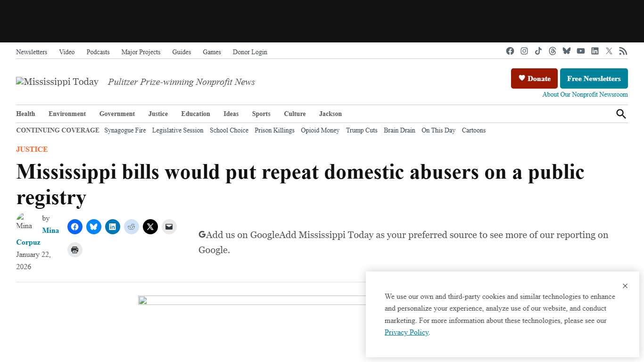Open the Threads social media icon
Image resolution: width=644 pixels, height=362 pixels.
coord(552,51)
